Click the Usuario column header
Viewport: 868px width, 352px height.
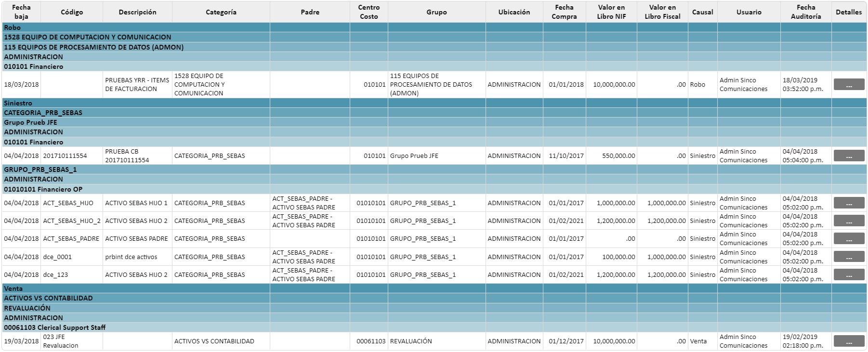[749, 12]
